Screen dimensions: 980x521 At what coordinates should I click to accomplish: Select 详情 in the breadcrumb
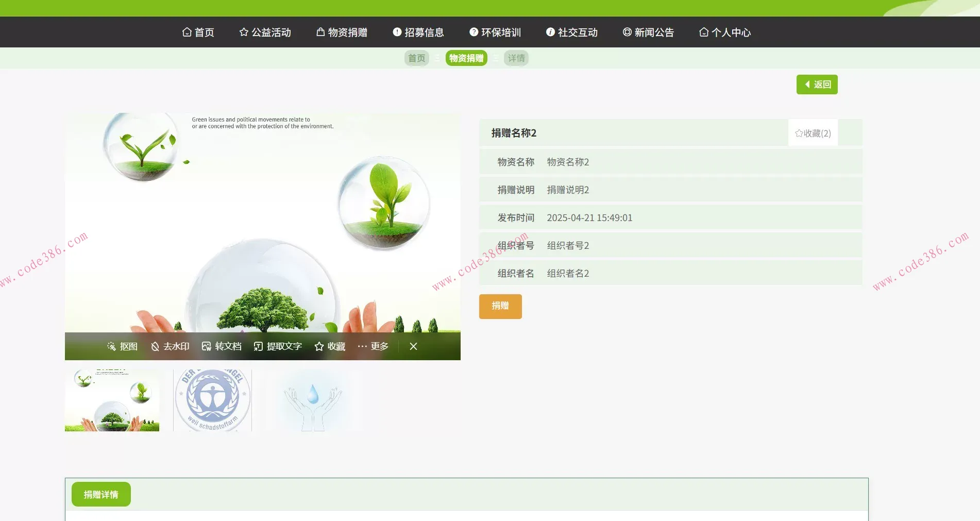[x=516, y=58]
